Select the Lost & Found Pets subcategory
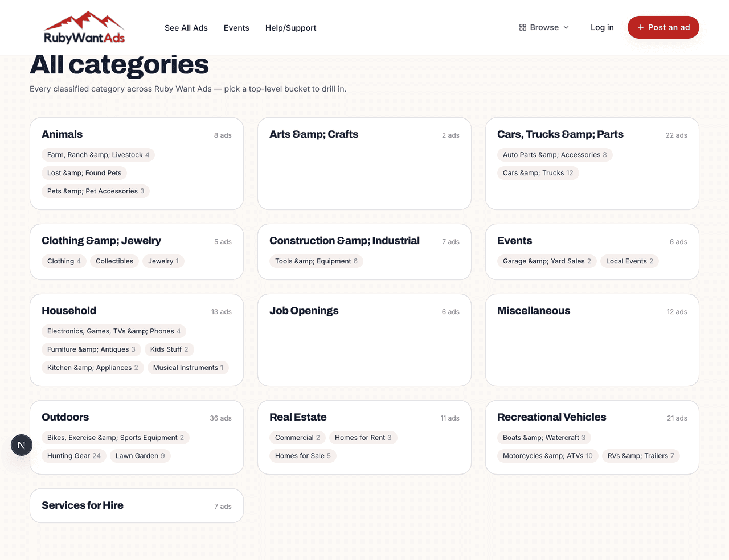This screenshot has width=729, height=560. (x=84, y=172)
